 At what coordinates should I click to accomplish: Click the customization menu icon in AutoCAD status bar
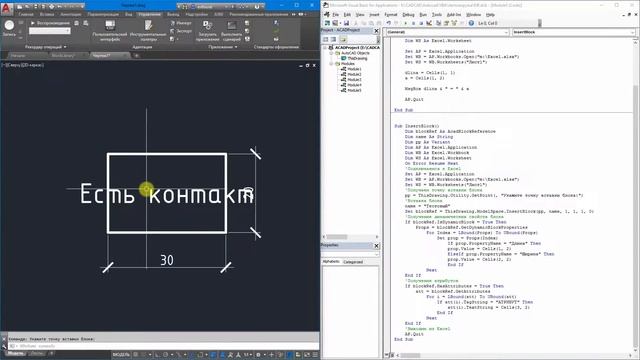(x=314, y=355)
